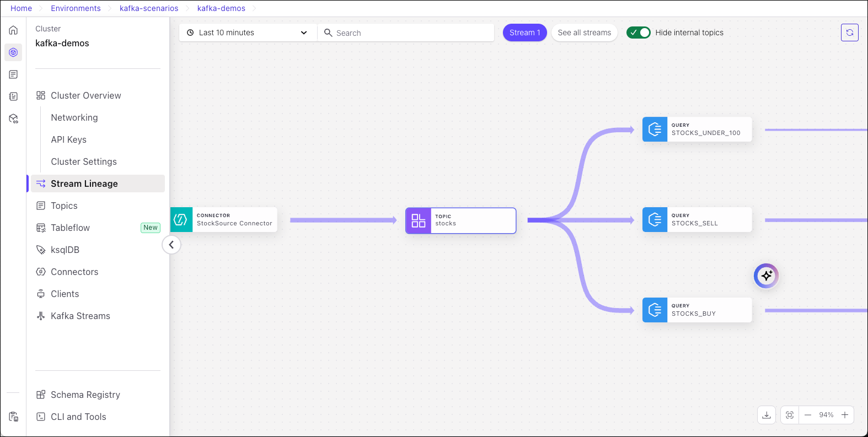
Task: Select the Stream 1 tab
Action: pos(524,33)
